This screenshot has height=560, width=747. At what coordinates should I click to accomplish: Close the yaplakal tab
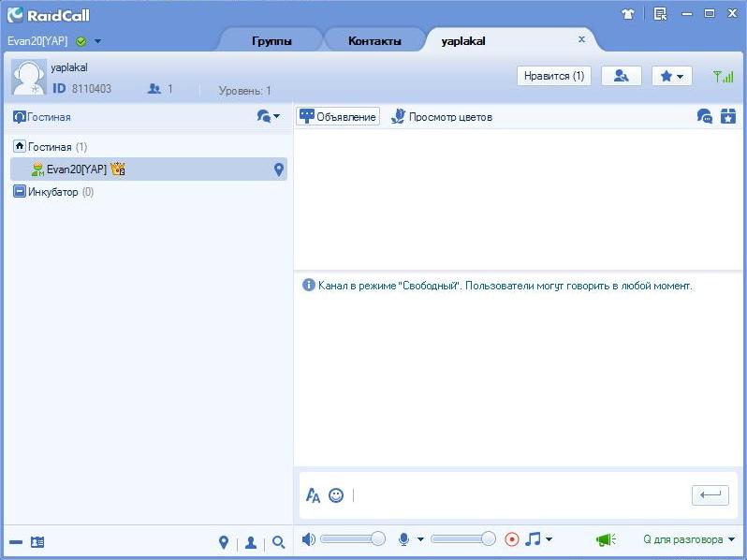click(x=581, y=39)
